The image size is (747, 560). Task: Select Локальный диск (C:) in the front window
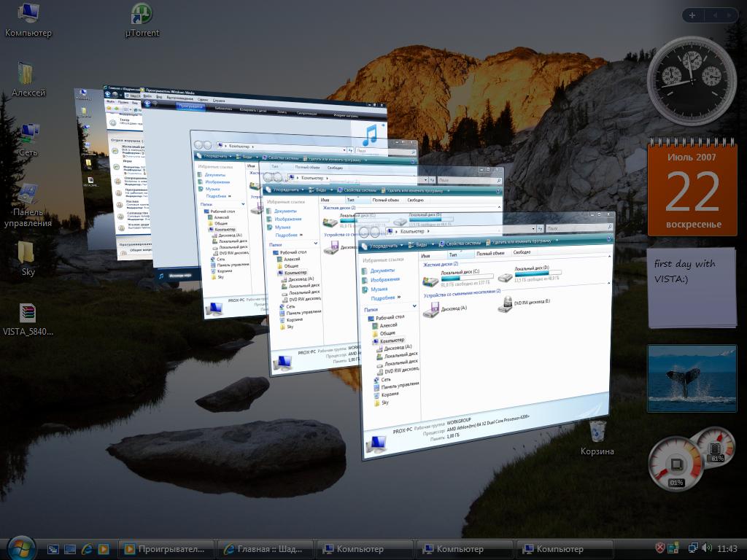(457, 278)
